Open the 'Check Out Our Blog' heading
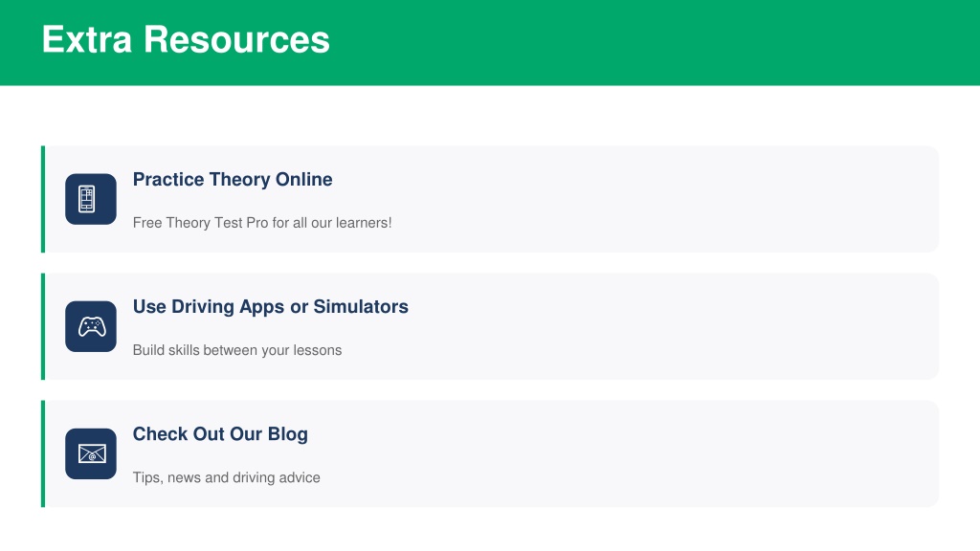The height and width of the screenshot is (551, 980). [x=220, y=434]
